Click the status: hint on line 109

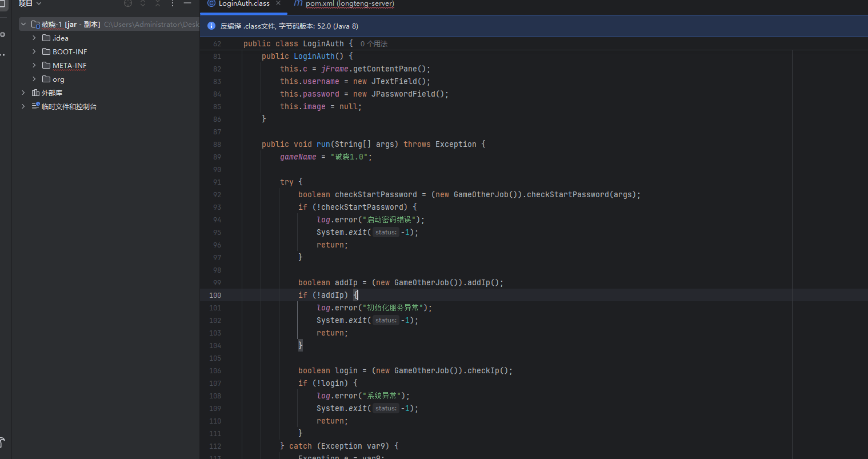click(x=386, y=408)
